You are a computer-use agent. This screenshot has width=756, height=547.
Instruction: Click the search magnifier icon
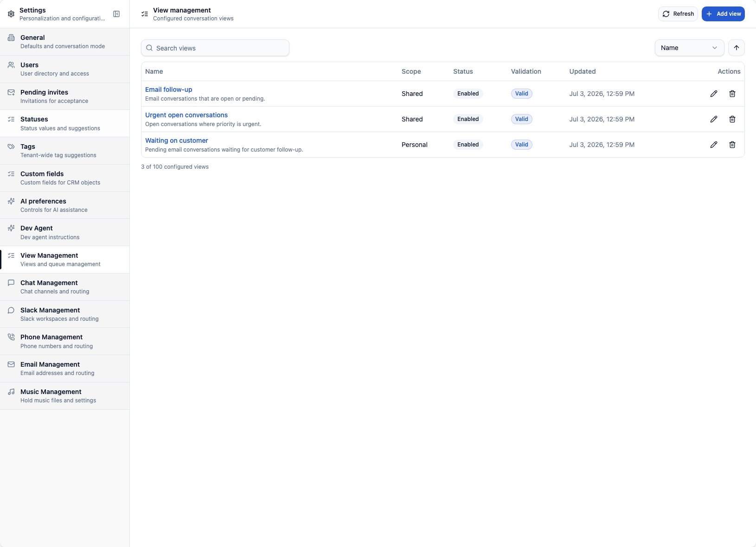[149, 48]
